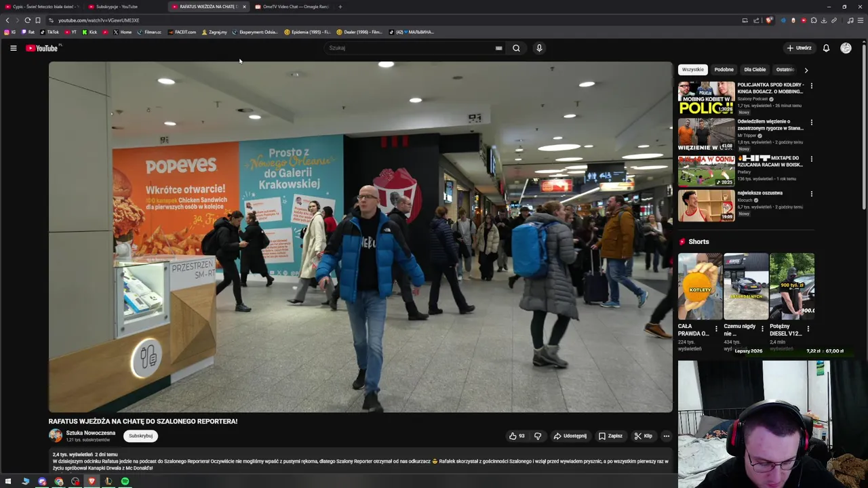This screenshot has height=488, width=868.
Task: Bookmark this page with the bookmark icon
Action: (37, 20)
